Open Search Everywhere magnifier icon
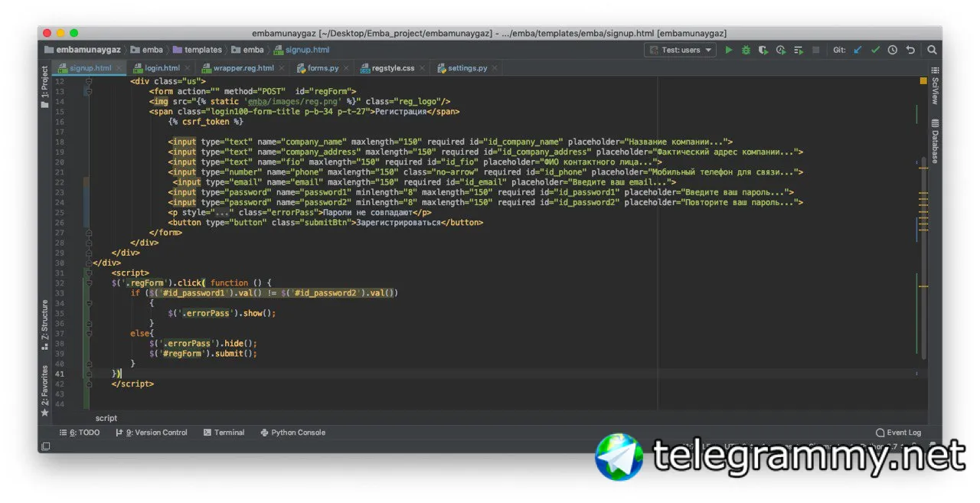This screenshot has width=980, height=503. (x=932, y=50)
